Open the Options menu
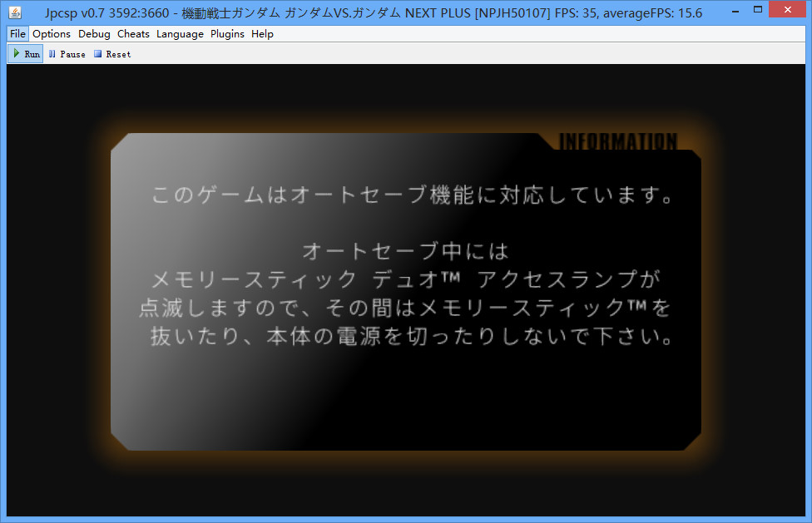Screen dimensions: 812x523 (x=52, y=34)
